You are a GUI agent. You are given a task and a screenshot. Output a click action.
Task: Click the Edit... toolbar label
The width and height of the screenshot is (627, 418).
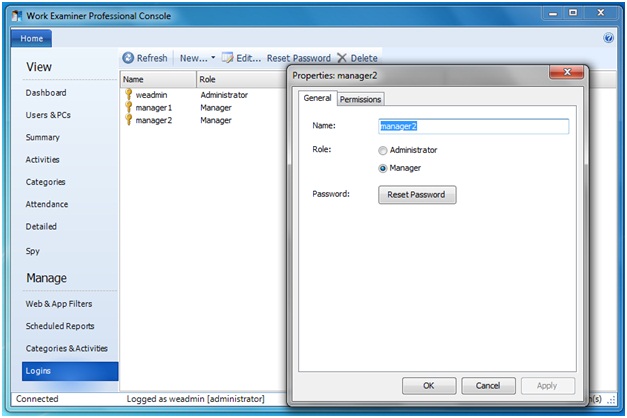248,58
